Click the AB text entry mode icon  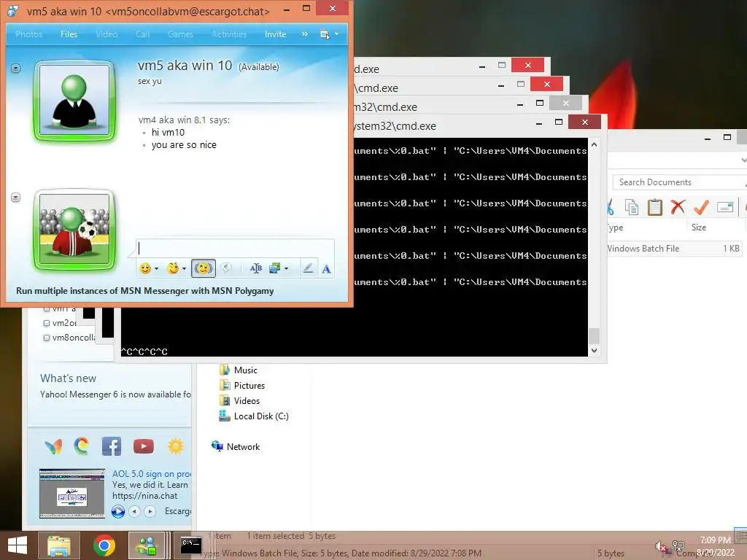(x=256, y=268)
